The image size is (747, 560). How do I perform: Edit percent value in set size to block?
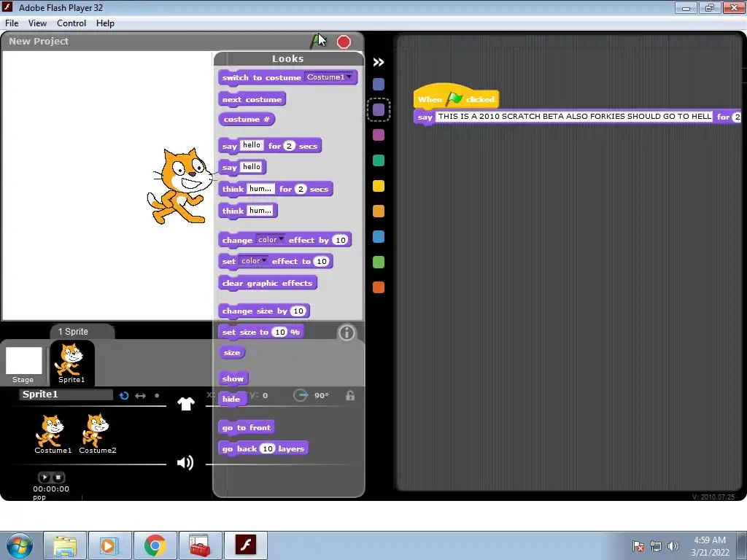(279, 332)
